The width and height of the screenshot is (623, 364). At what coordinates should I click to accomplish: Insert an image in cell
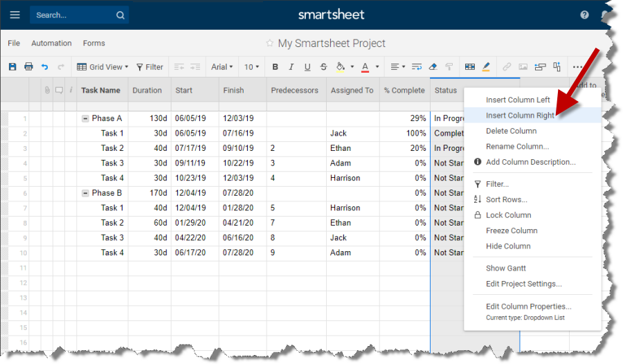click(523, 66)
